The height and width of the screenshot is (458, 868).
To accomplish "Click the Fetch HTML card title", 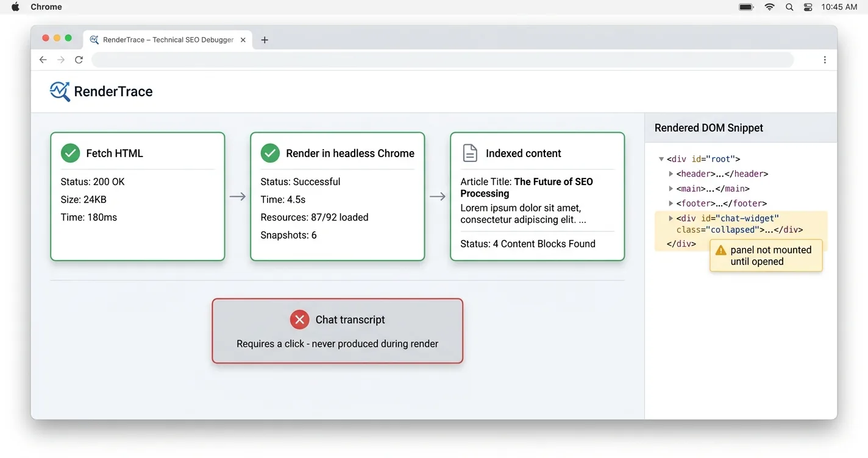I will point(115,153).
